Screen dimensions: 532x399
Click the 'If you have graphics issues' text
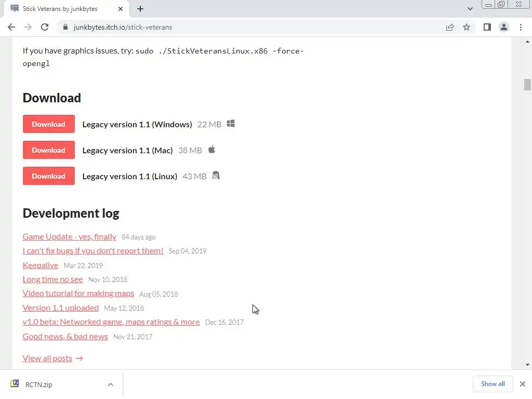coord(163,57)
